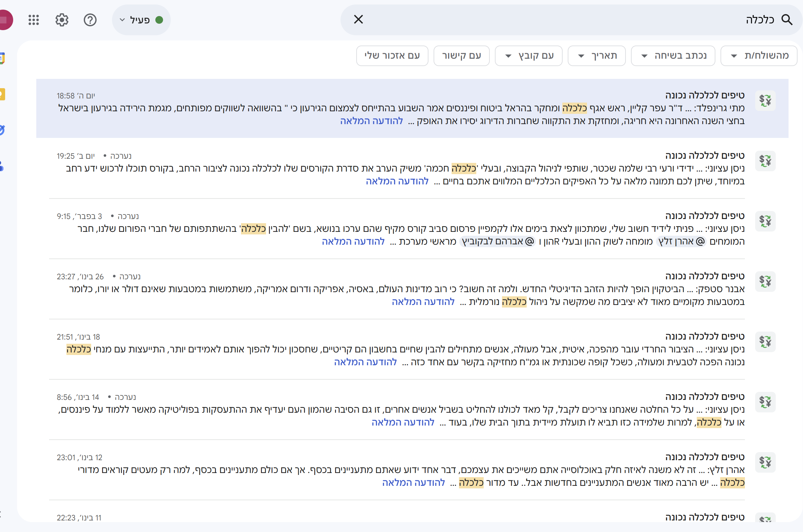Click the @אהרן זלץ mention chip
Image resolution: width=803 pixels, height=532 pixels.
point(681,241)
